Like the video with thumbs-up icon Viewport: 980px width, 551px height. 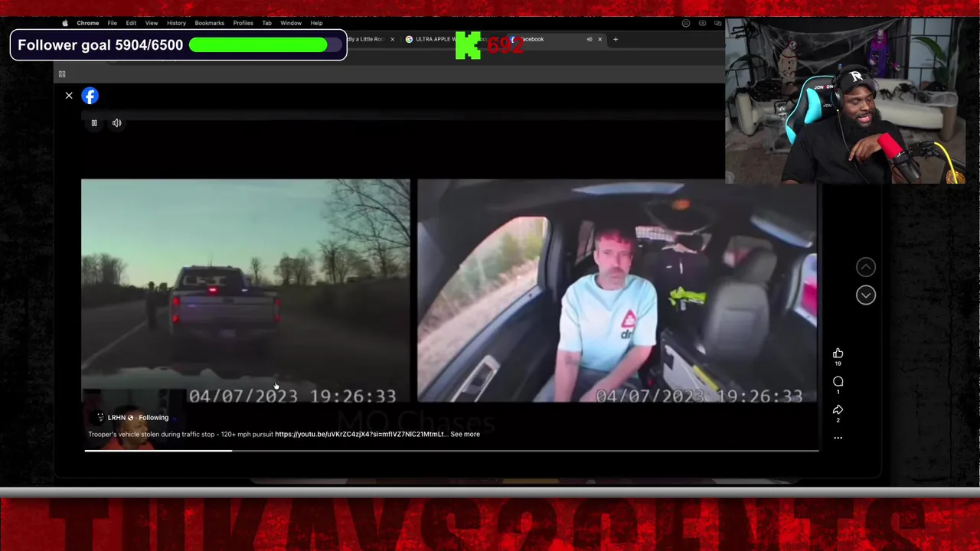point(838,353)
